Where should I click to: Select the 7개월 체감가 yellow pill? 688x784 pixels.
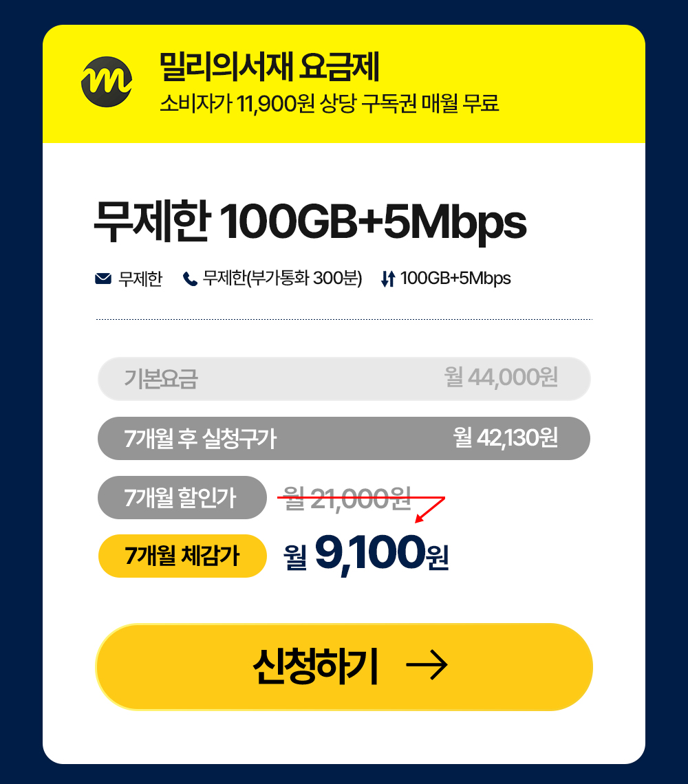coord(182,556)
